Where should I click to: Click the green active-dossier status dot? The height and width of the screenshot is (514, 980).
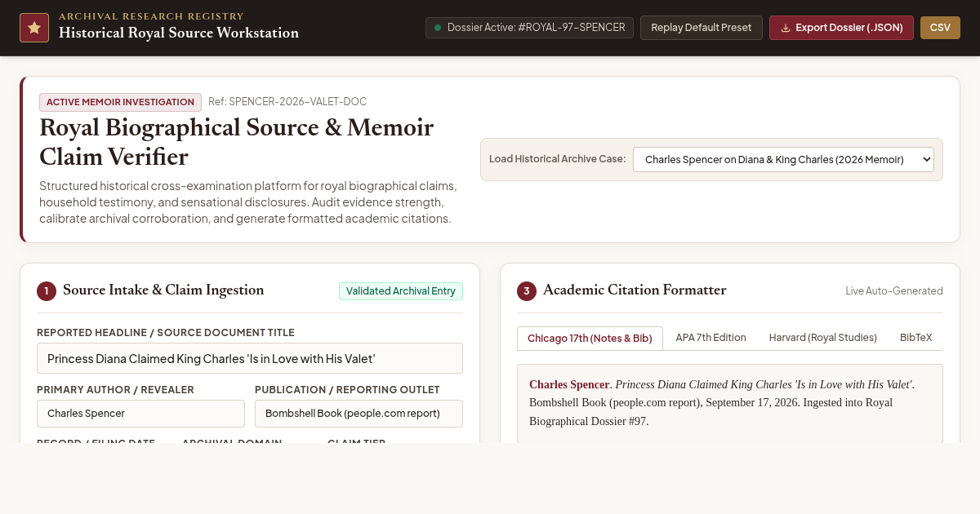(x=438, y=28)
